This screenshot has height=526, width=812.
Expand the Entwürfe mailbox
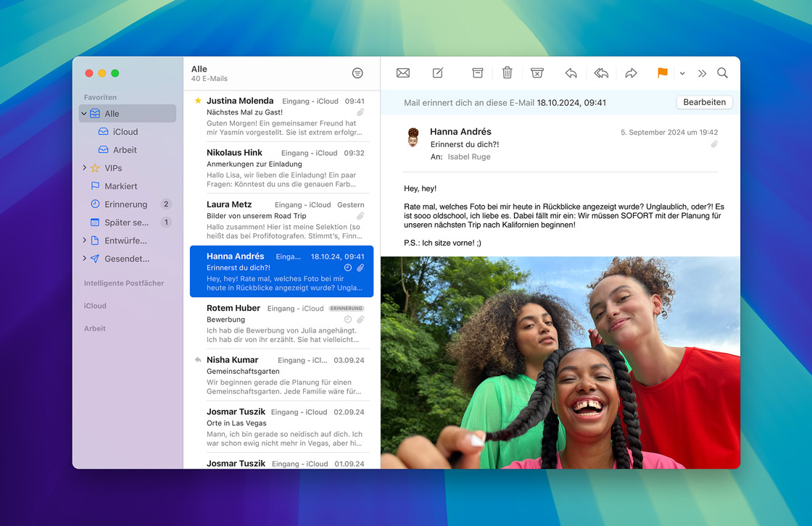click(x=85, y=241)
